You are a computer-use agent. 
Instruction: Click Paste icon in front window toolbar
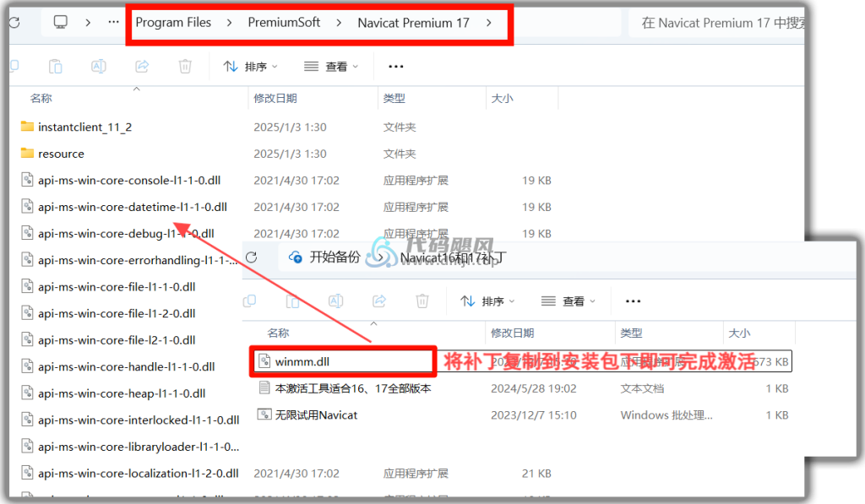point(292,301)
